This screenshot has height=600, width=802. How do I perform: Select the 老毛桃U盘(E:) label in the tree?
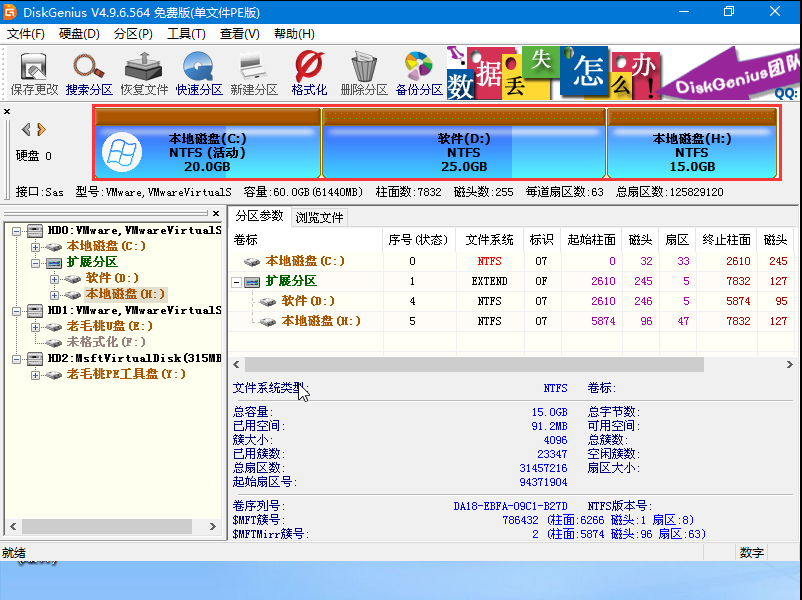[x=110, y=326]
